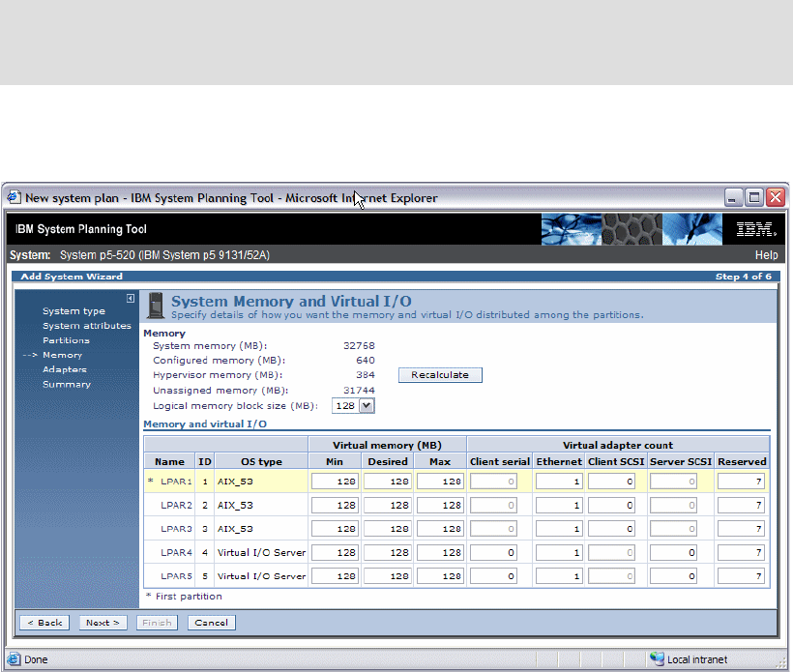Click LPAR5 Server SCSI count field
This screenshot has height=672, width=793.
pyautogui.click(x=673, y=576)
